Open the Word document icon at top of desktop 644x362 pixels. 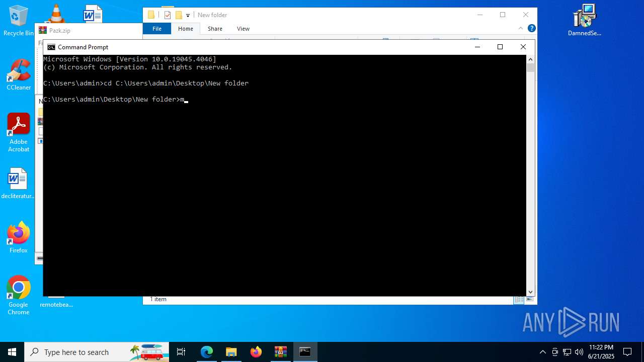point(93,14)
